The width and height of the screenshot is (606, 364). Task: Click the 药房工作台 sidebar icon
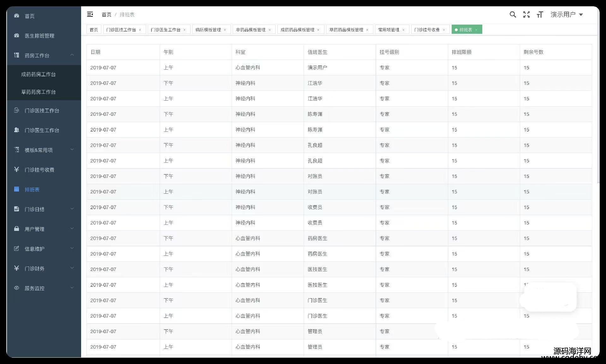point(17,55)
